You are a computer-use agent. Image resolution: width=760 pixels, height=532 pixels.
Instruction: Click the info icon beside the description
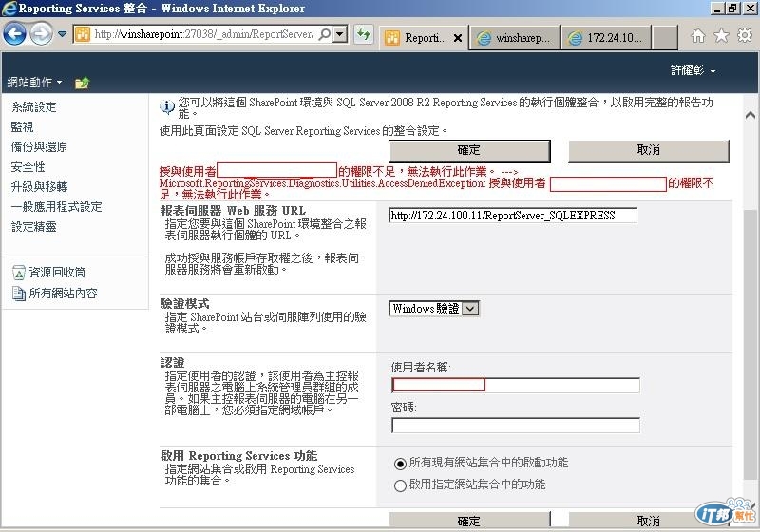point(167,106)
